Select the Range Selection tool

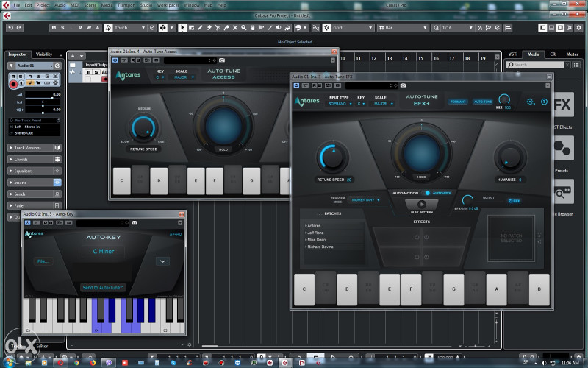tap(191, 28)
